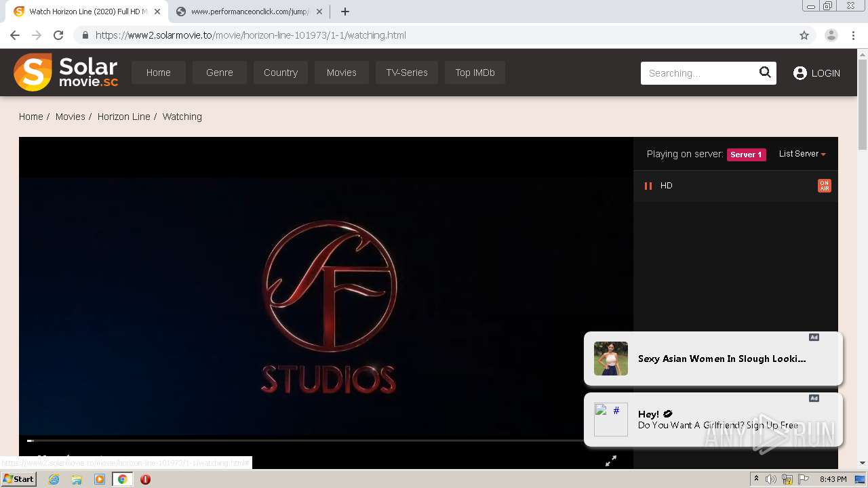Click the red Opera taskbar icon

145,479
